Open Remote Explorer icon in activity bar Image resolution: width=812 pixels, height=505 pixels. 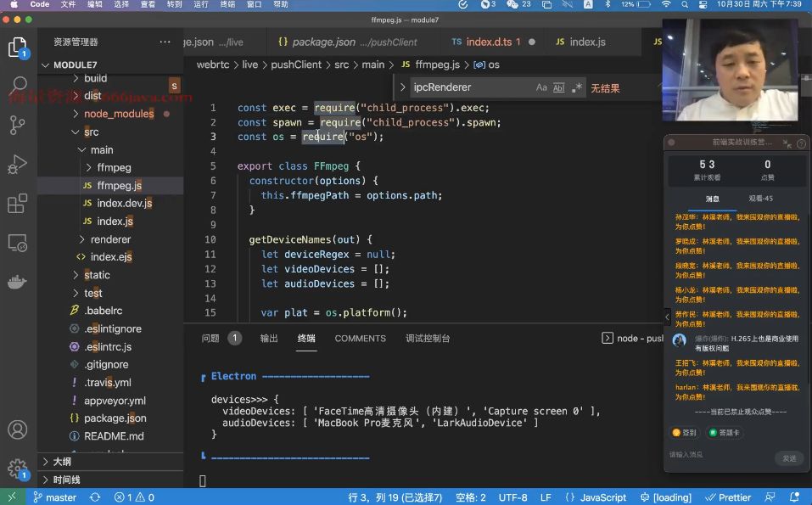17,243
